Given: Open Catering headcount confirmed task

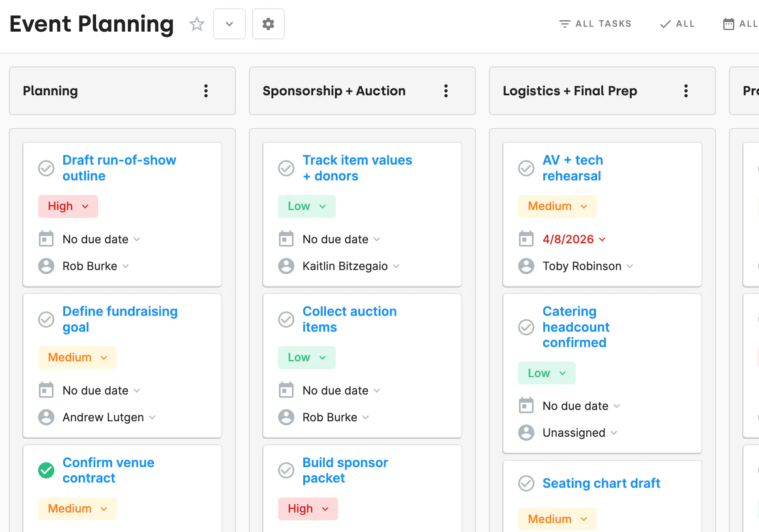Looking at the screenshot, I should click(x=576, y=327).
